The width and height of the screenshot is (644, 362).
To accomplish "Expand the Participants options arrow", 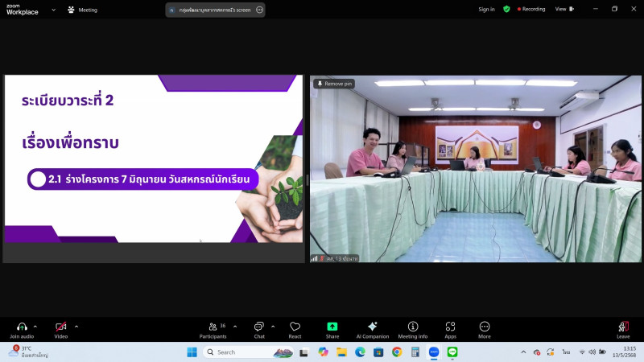I will click(235, 327).
